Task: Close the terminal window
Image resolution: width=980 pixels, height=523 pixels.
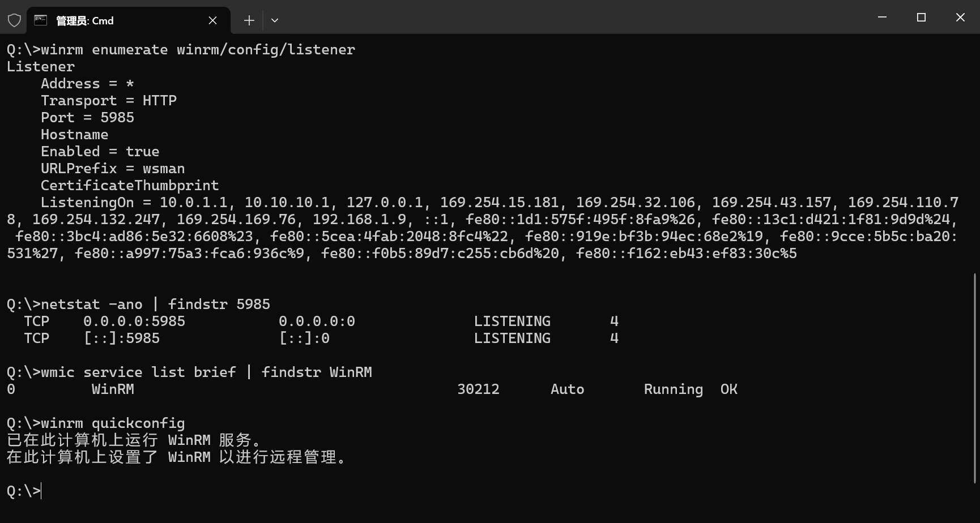Action: coord(960,18)
